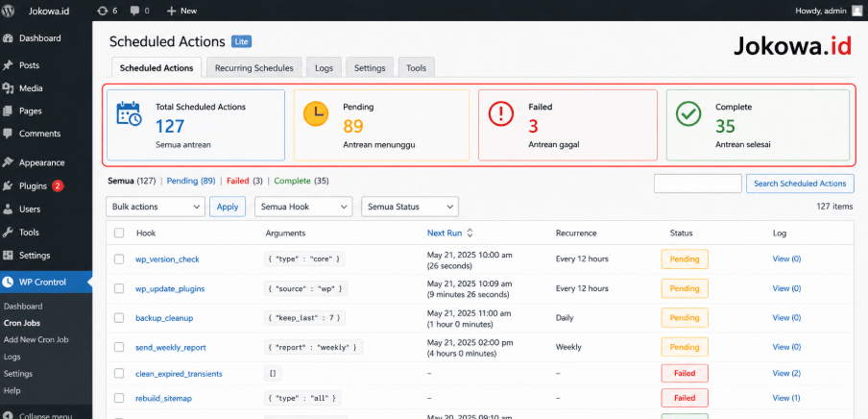Click the WordPress logo icon
Viewport: 868px width, 419px height.
pyautogui.click(x=9, y=11)
